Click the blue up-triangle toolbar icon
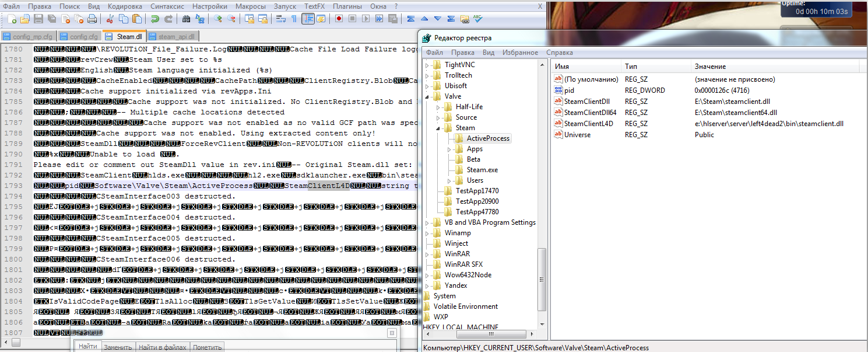868x352 pixels. [424, 19]
